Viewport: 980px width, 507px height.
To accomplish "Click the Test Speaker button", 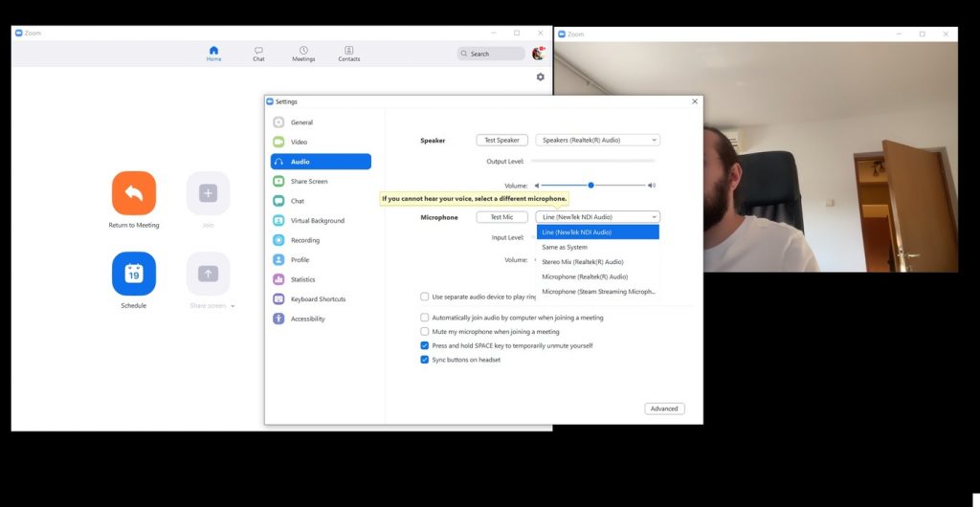I will (x=501, y=140).
